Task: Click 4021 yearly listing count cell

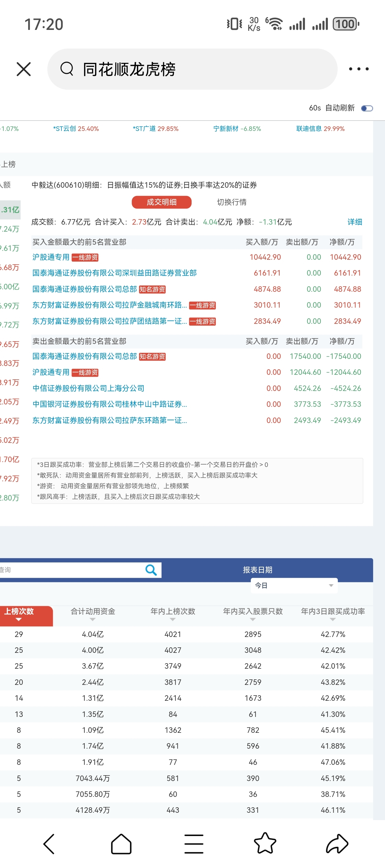Action: coord(173,634)
